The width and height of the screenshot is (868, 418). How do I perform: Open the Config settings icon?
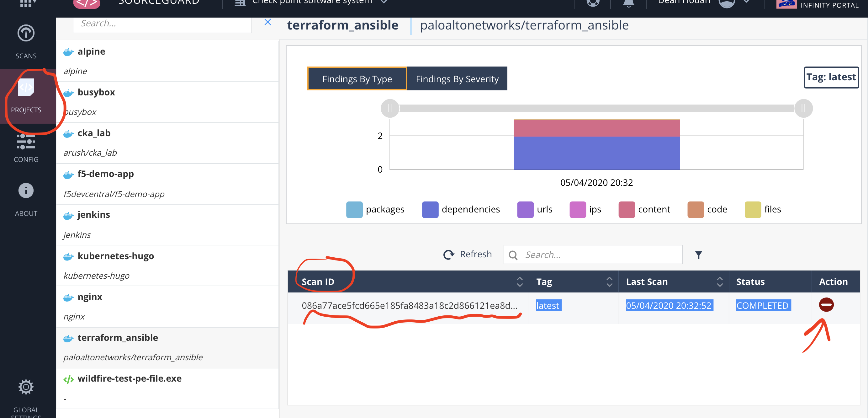click(26, 142)
